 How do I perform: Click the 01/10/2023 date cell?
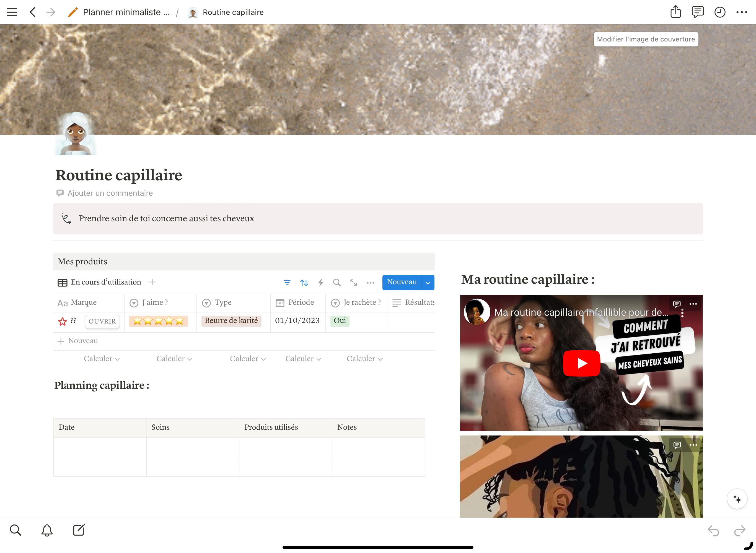tap(297, 321)
